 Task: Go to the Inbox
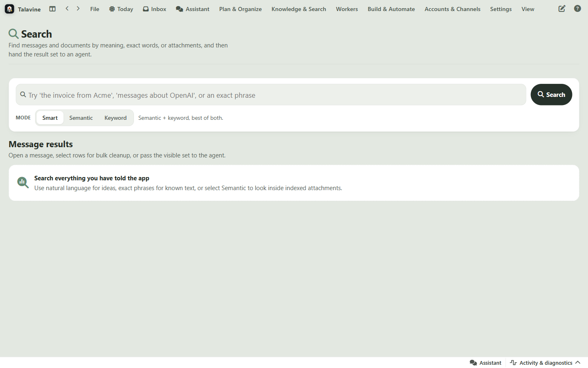154,9
